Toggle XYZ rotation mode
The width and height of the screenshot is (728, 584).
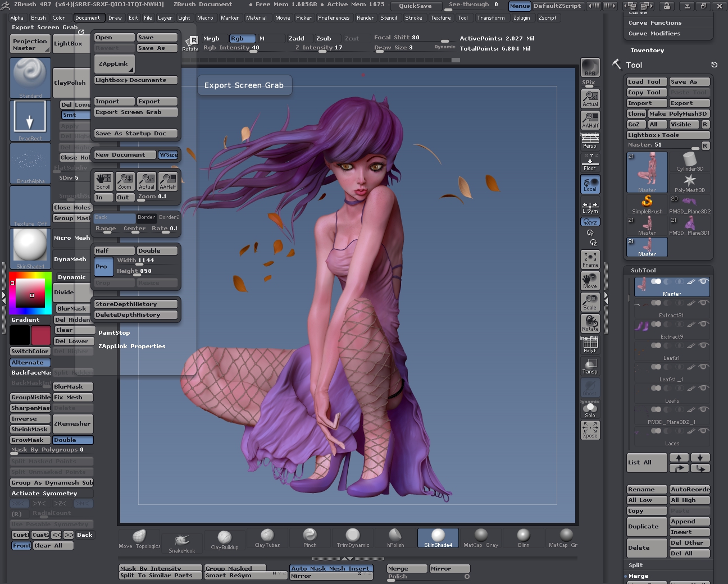(x=590, y=222)
